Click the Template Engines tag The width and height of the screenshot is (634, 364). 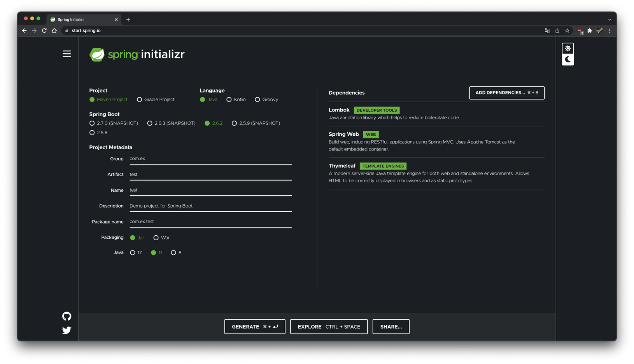[x=383, y=166]
